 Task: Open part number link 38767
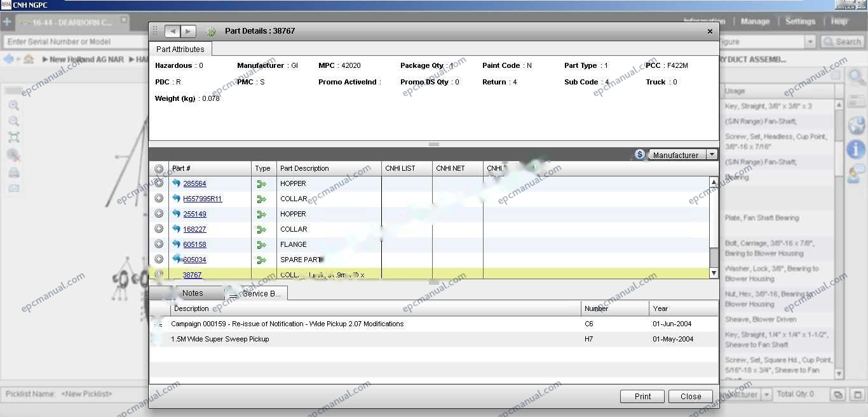click(x=192, y=275)
